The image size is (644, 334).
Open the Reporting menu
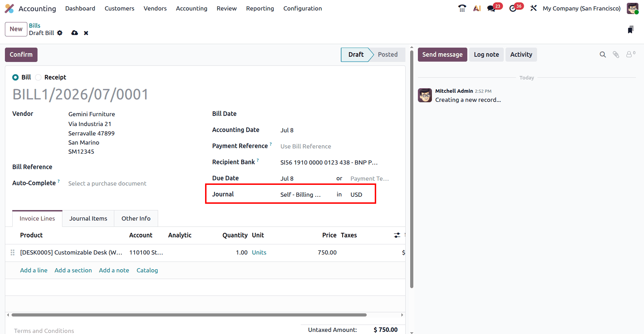click(260, 8)
